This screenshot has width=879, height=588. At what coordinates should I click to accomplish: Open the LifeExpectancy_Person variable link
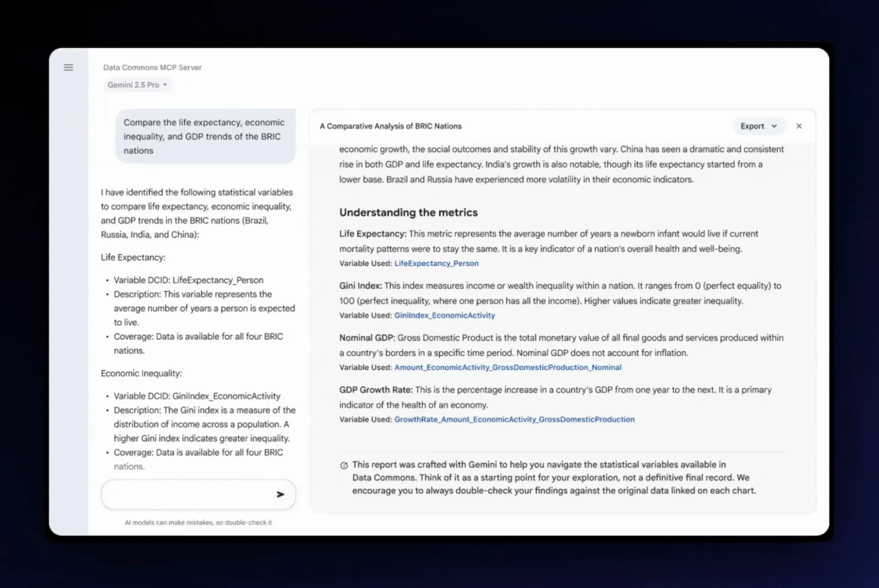(x=436, y=263)
